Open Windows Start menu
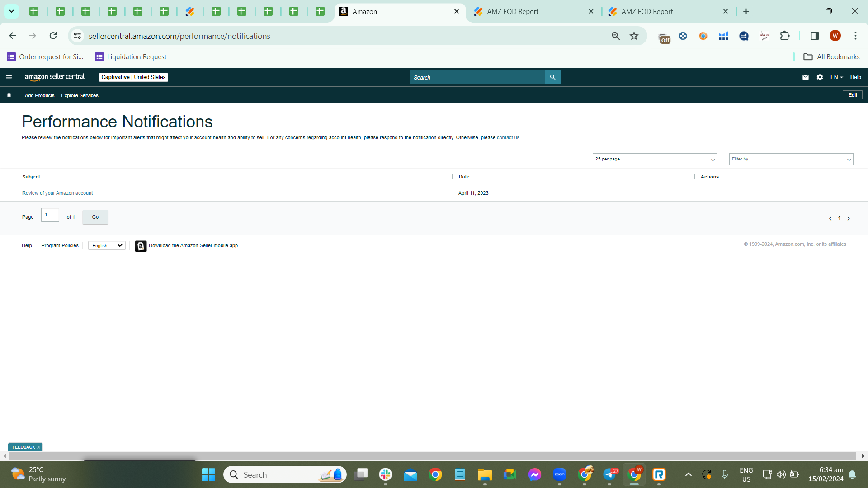 point(208,474)
